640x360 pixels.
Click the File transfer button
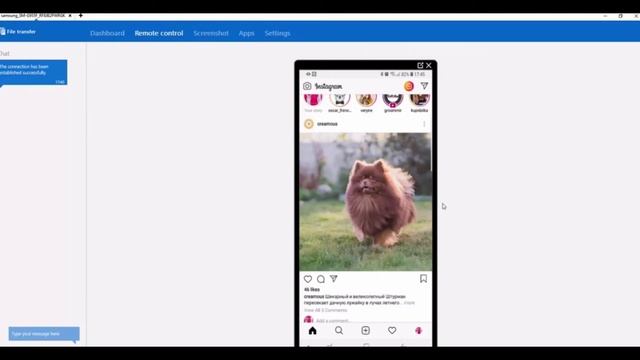tap(18, 31)
